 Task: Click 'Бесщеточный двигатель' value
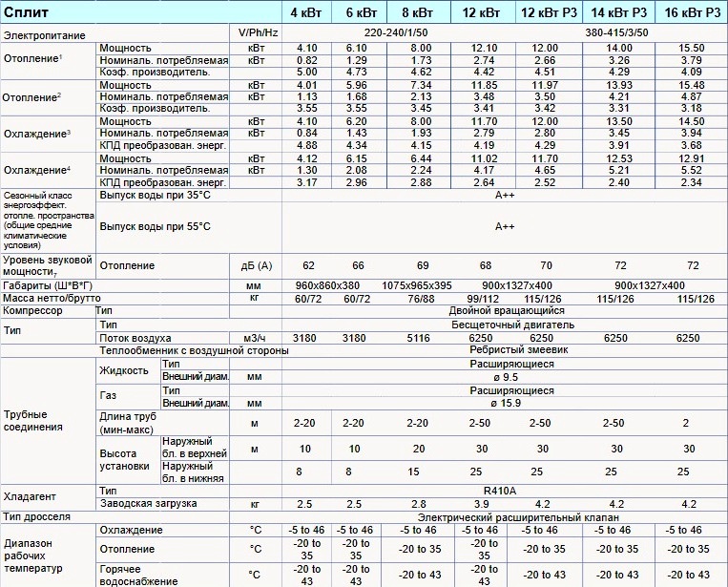513,325
